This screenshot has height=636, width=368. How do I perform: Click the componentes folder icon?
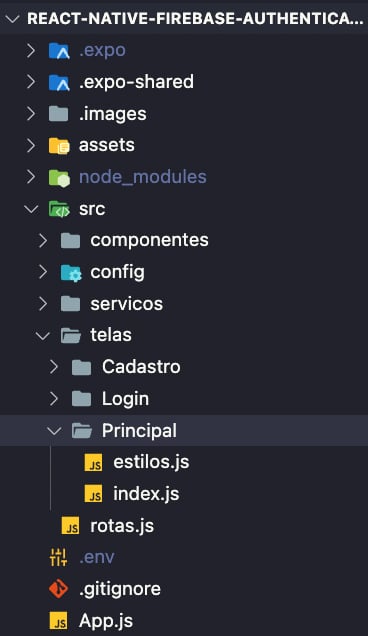[x=70, y=241]
